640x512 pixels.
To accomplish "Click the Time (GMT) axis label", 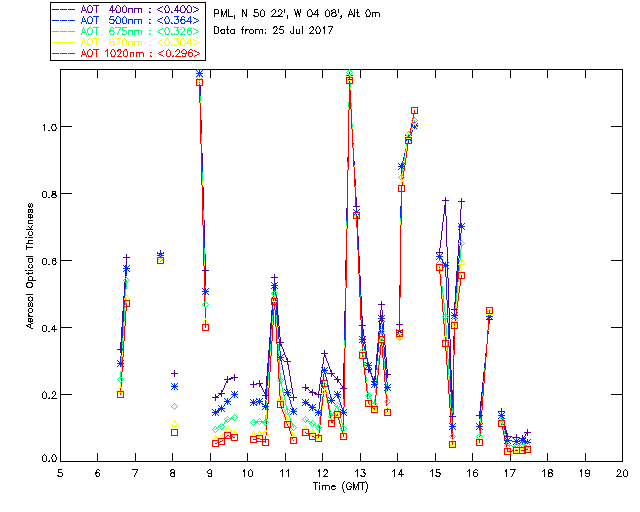I will 340,487.
